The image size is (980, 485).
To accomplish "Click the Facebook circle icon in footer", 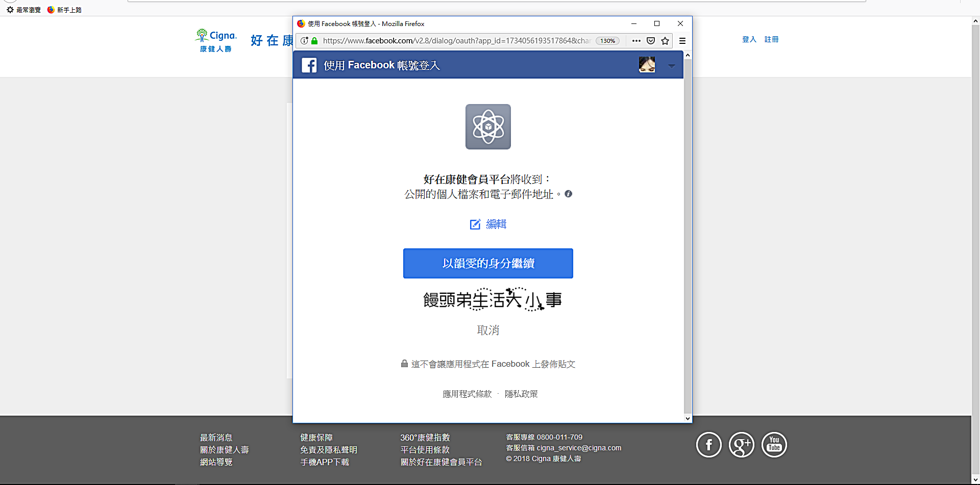I will coord(709,445).
